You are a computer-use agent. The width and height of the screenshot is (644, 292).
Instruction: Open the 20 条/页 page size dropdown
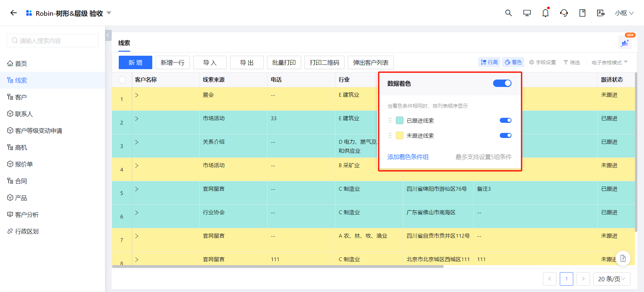tap(612, 279)
